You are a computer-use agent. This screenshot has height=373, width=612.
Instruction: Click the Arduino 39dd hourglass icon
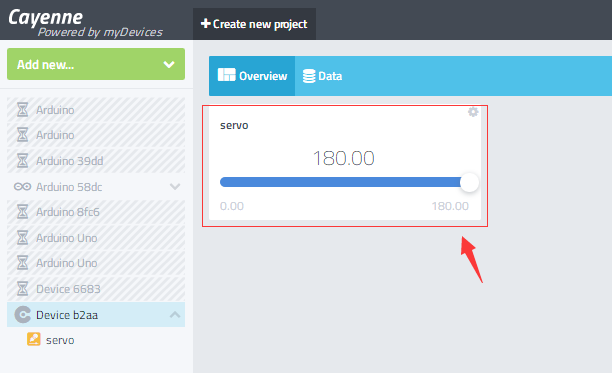coord(23,160)
